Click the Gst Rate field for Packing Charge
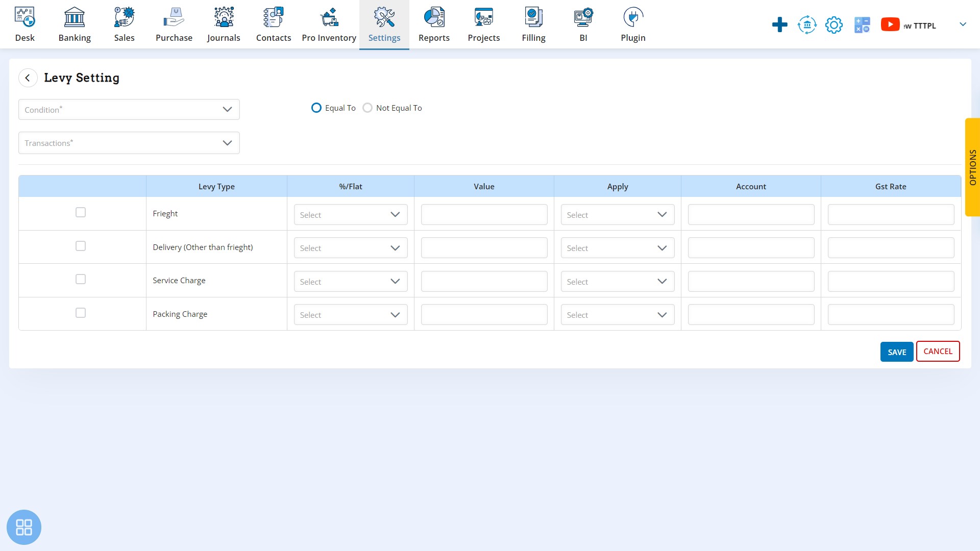Viewport: 980px width, 551px height. tap(891, 315)
